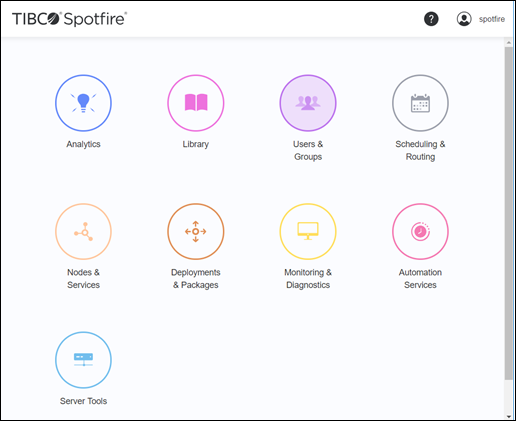Click the Automation Services text label
516x421 pixels.
pyautogui.click(x=420, y=279)
